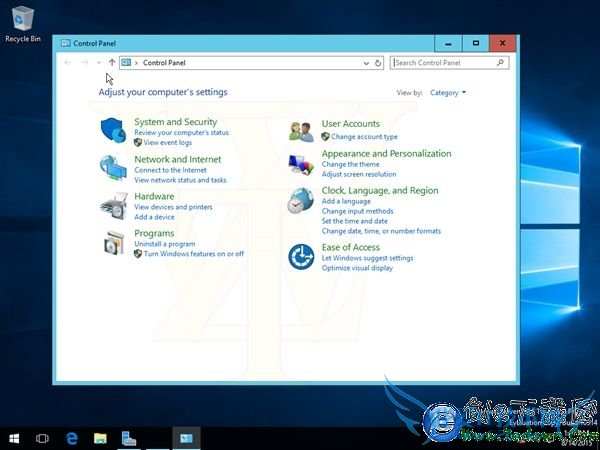The height and width of the screenshot is (450, 600).
Task: Open System and Security category heading
Action: click(176, 122)
